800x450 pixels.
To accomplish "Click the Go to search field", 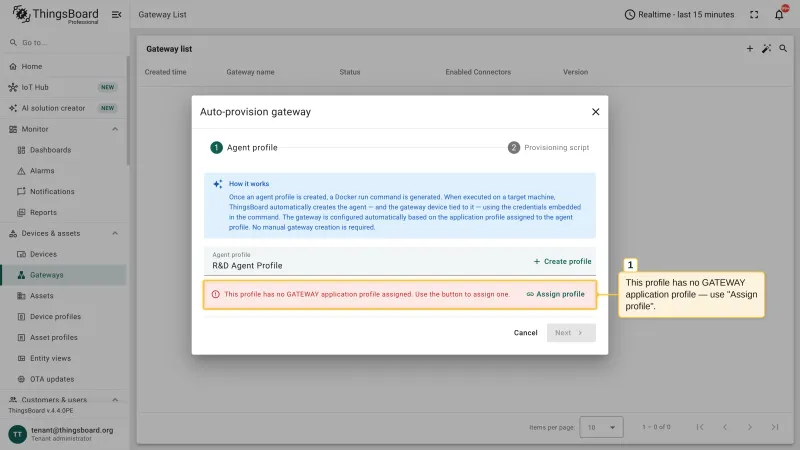I will (x=64, y=42).
